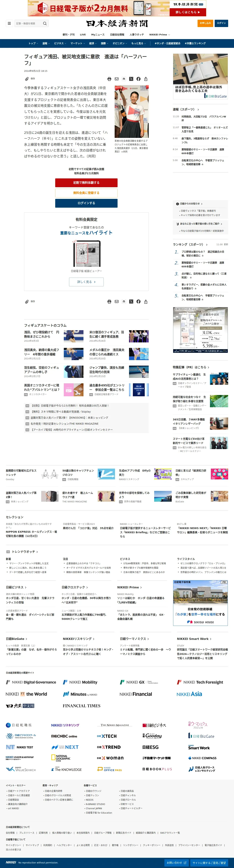The image size is (234, 868).
Task: Share on X using the upper X icon
Action: [131, 79]
